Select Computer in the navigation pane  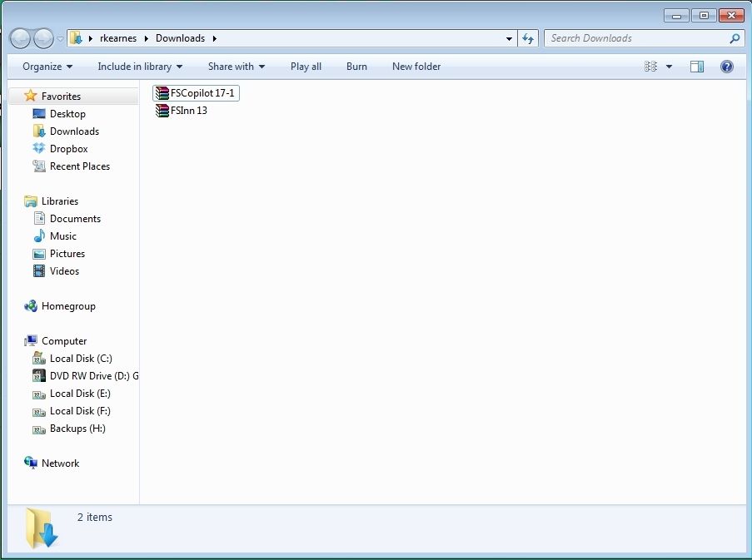[x=64, y=341]
